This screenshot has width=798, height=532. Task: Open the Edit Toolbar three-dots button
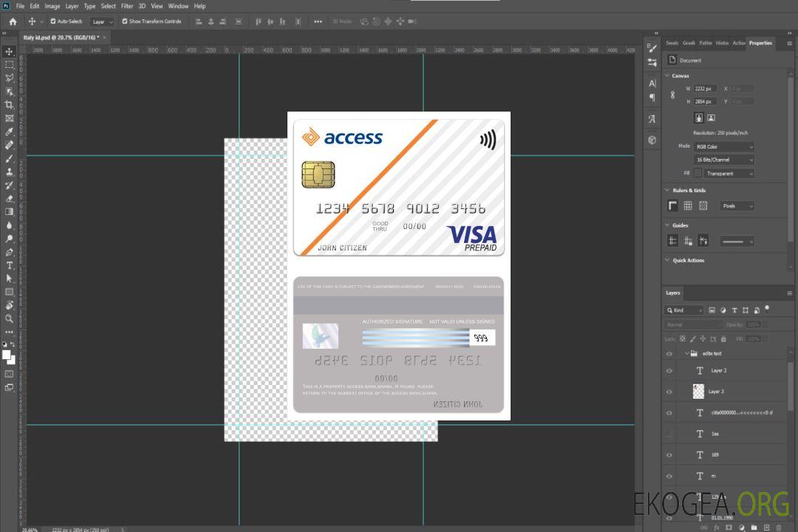[x=9, y=332]
